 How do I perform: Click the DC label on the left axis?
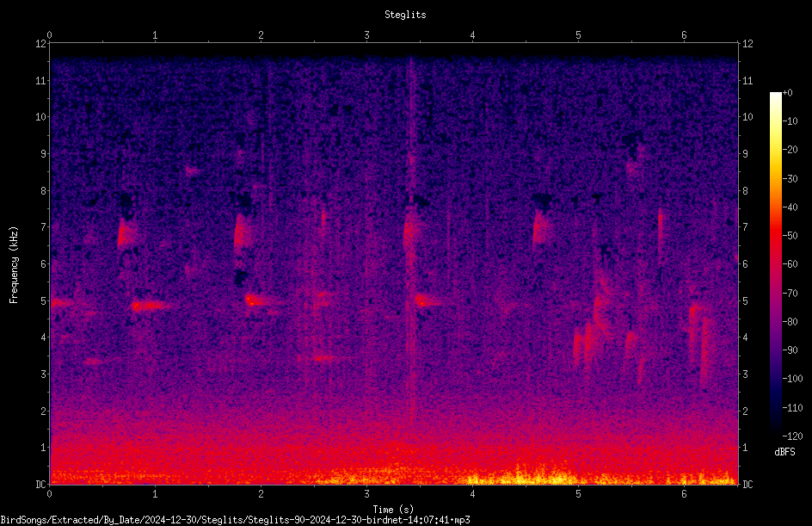click(40, 485)
